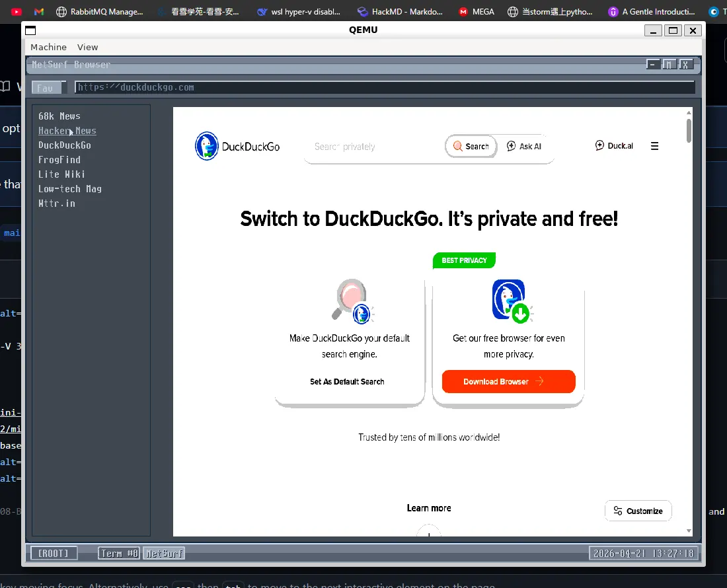Screen dimensions: 727x588
Task: Switch to NetSurf in bottom taskbar
Action: pos(164,553)
